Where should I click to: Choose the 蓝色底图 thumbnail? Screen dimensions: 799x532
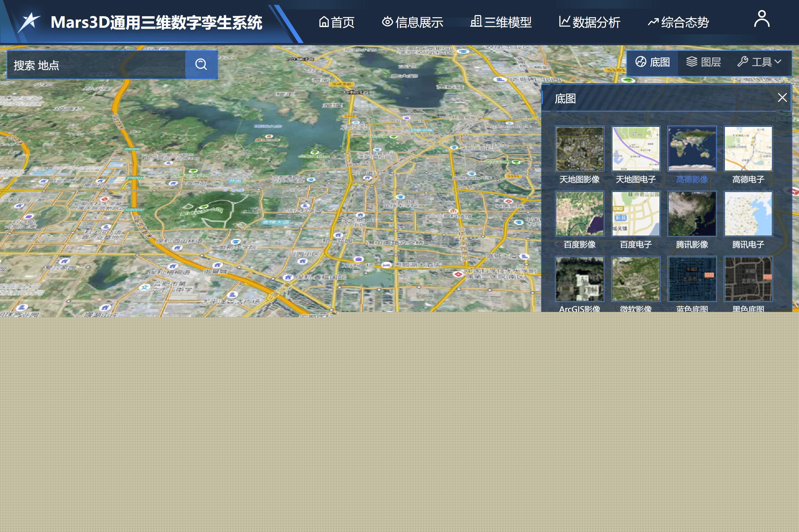coord(692,279)
